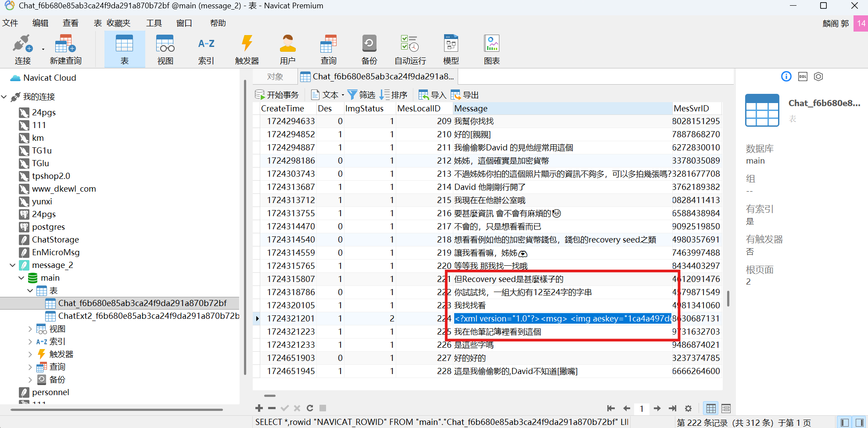Select the Table (表) toolbar icon

tap(125, 50)
